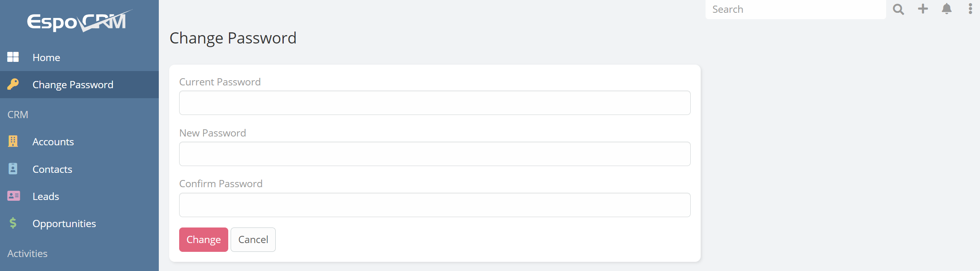Click the Leads card icon

click(x=13, y=196)
